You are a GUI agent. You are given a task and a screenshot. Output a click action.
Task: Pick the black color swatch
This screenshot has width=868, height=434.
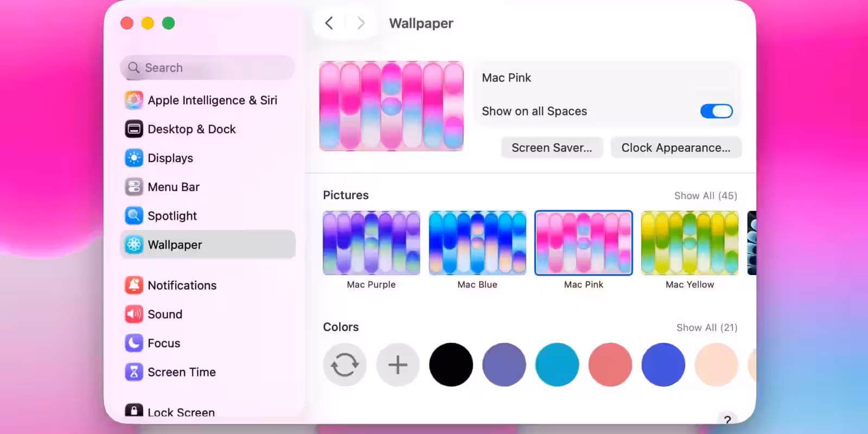tap(451, 365)
